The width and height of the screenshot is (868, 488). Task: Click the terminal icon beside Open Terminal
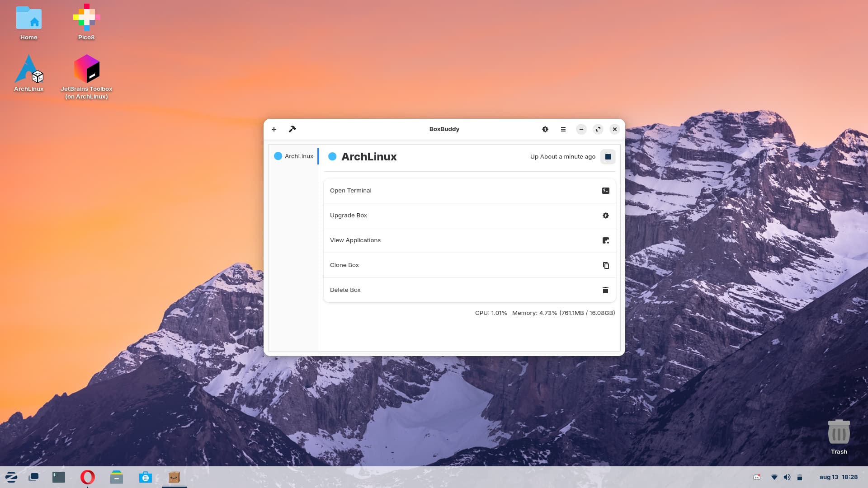(606, 191)
